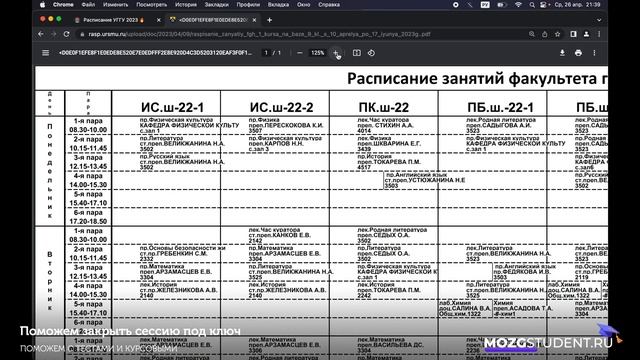The height and width of the screenshot is (360, 640).
Task: Open Chrome three-dot menu
Action: tap(599, 34)
